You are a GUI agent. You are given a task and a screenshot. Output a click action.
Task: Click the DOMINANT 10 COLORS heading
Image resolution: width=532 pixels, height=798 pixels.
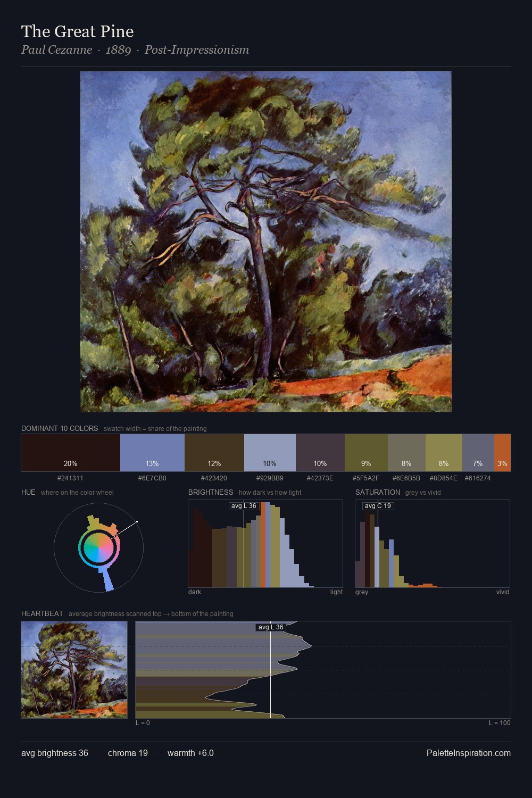click(x=60, y=428)
